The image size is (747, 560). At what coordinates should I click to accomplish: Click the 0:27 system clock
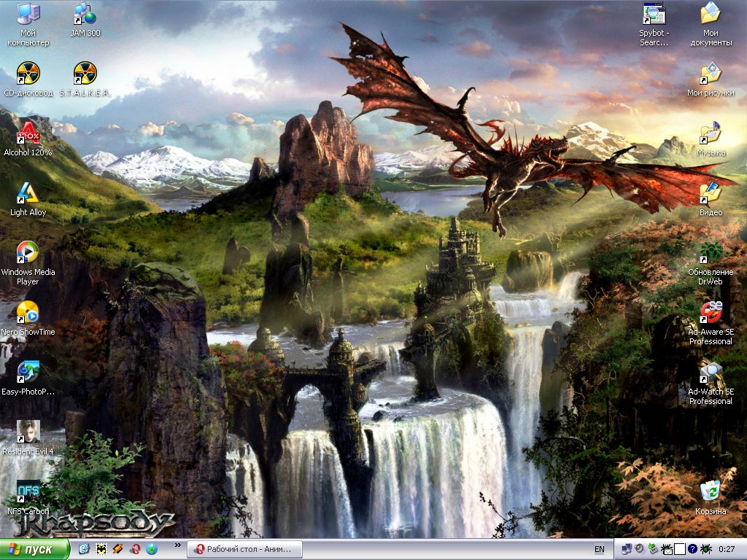click(x=727, y=550)
